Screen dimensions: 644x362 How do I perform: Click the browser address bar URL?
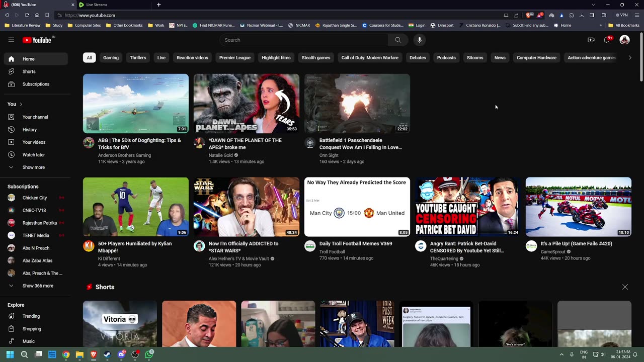click(90, 15)
